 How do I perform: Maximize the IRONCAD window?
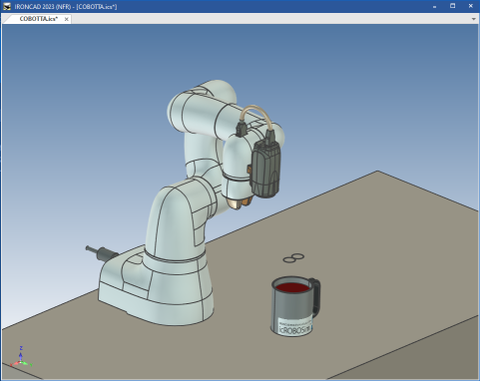click(x=452, y=6)
